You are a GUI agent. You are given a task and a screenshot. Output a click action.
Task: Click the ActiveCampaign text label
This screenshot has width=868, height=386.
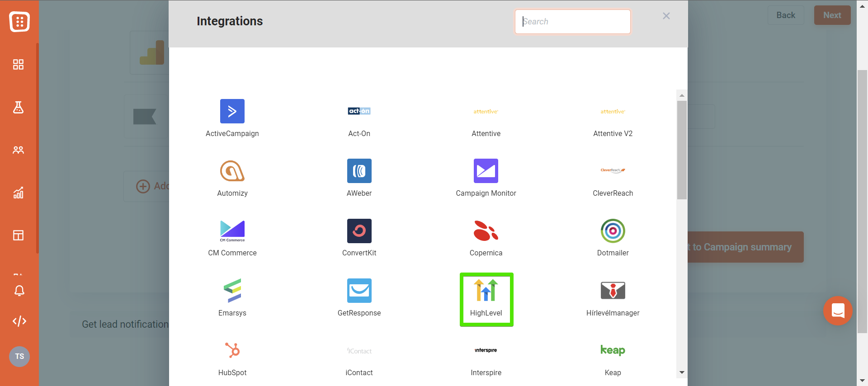[x=232, y=134]
